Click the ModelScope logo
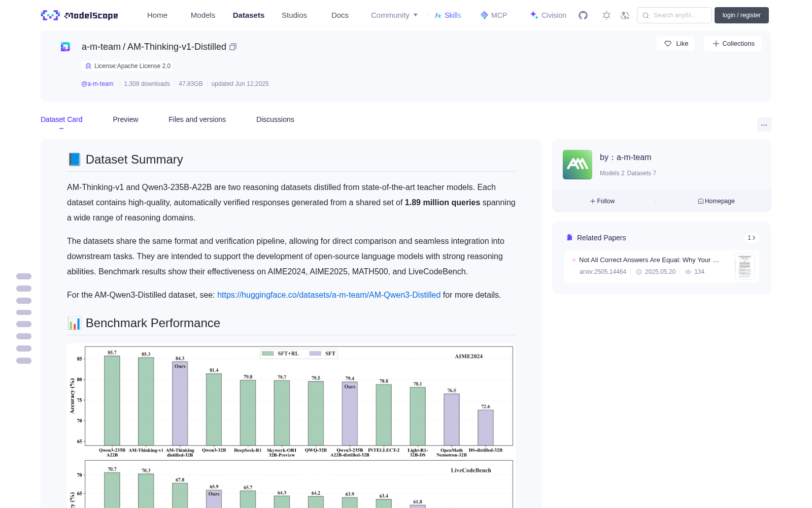The image size is (812, 508). coord(80,15)
